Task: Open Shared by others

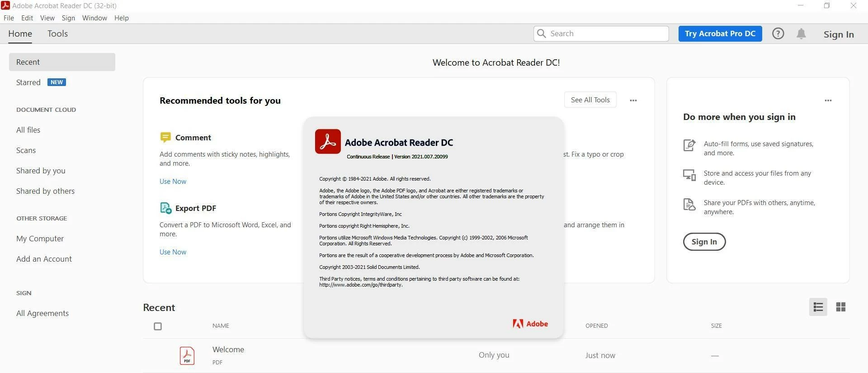Action: tap(45, 191)
